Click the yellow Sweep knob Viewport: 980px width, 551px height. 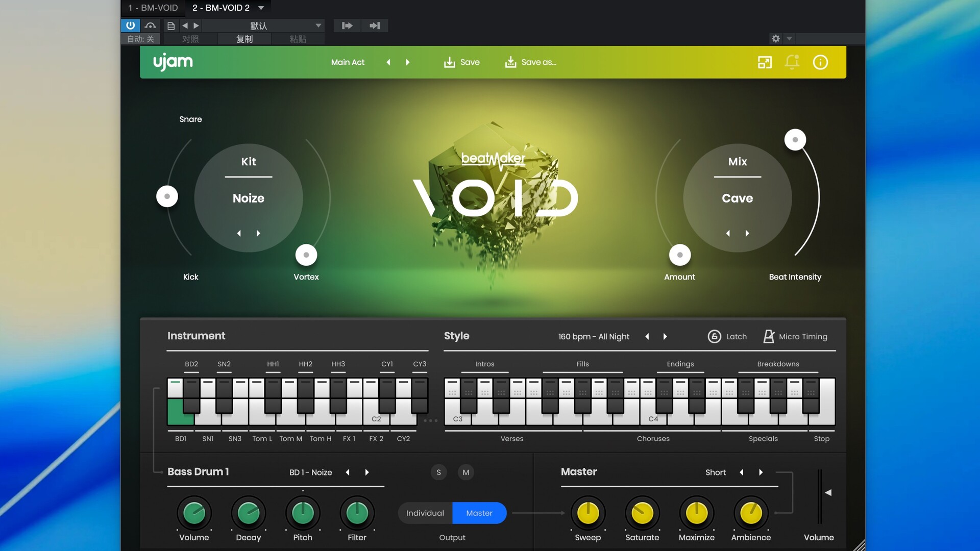pos(588,513)
